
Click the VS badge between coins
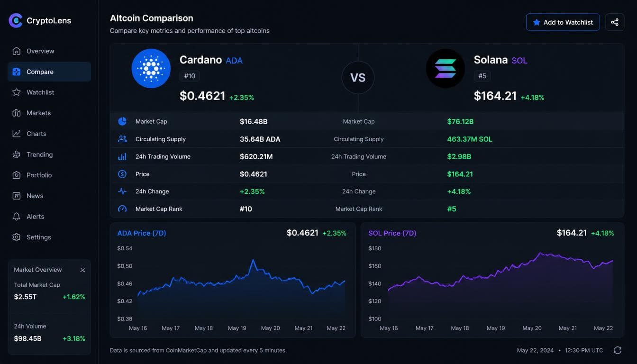pyautogui.click(x=358, y=78)
